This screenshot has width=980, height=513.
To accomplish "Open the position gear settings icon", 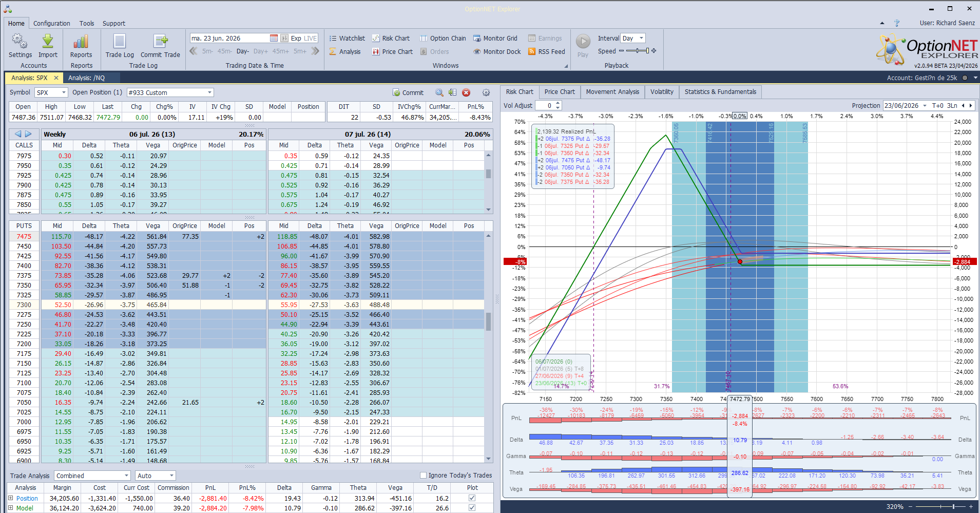I will (x=486, y=92).
